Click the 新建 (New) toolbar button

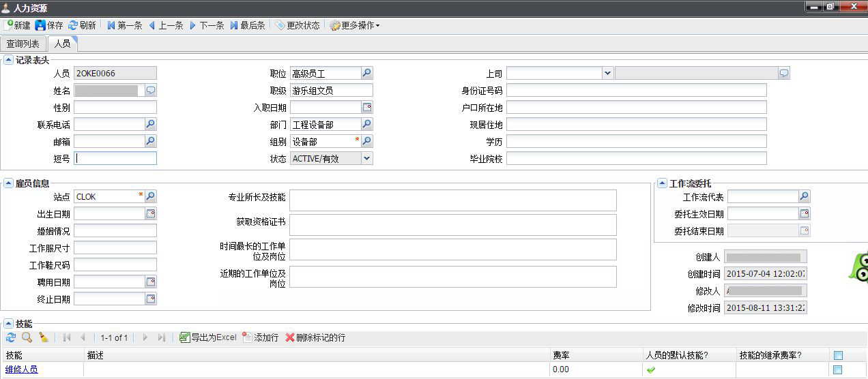click(x=18, y=25)
